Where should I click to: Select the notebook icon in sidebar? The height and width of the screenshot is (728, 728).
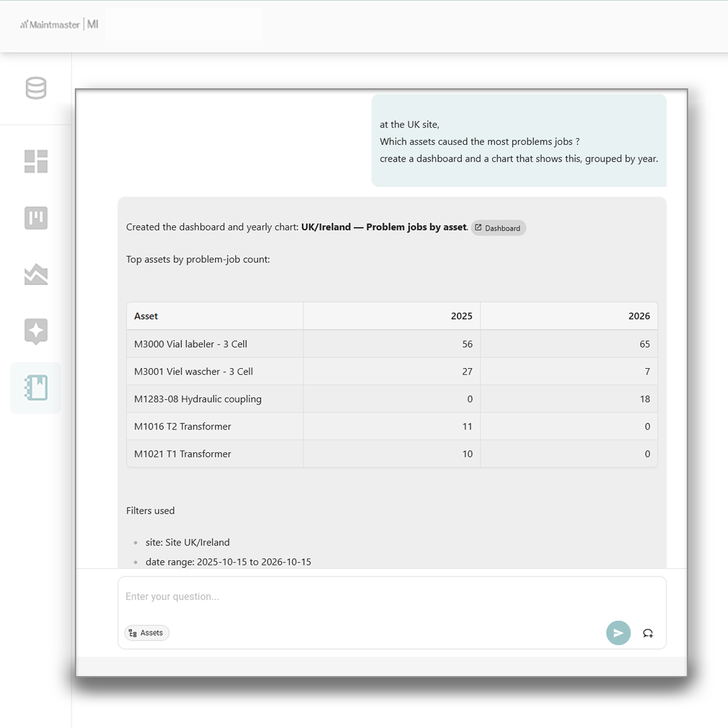tap(36, 388)
